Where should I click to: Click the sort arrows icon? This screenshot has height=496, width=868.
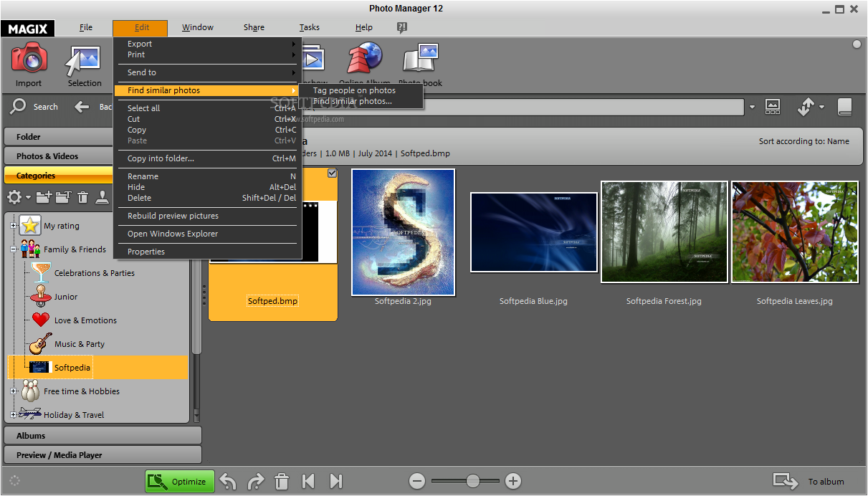click(x=805, y=107)
